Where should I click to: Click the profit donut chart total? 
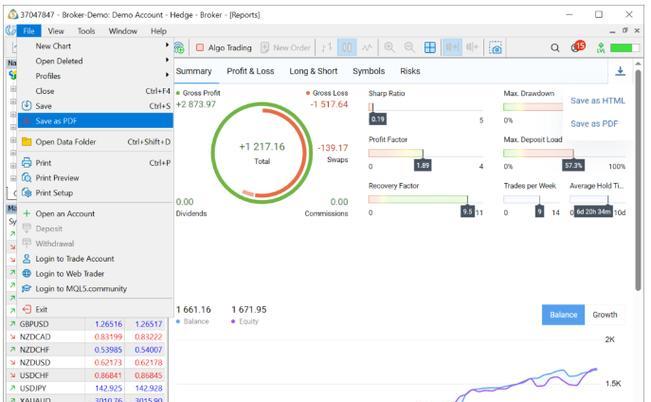tap(262, 152)
